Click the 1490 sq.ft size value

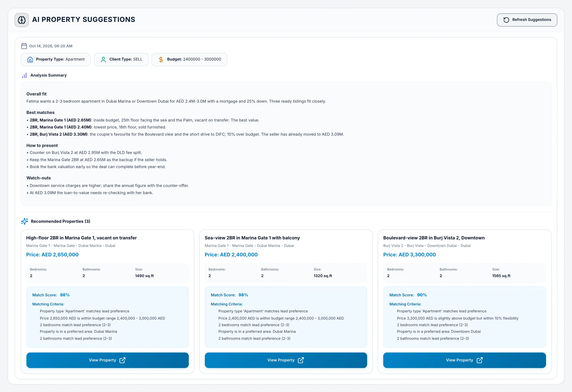pyautogui.click(x=144, y=276)
